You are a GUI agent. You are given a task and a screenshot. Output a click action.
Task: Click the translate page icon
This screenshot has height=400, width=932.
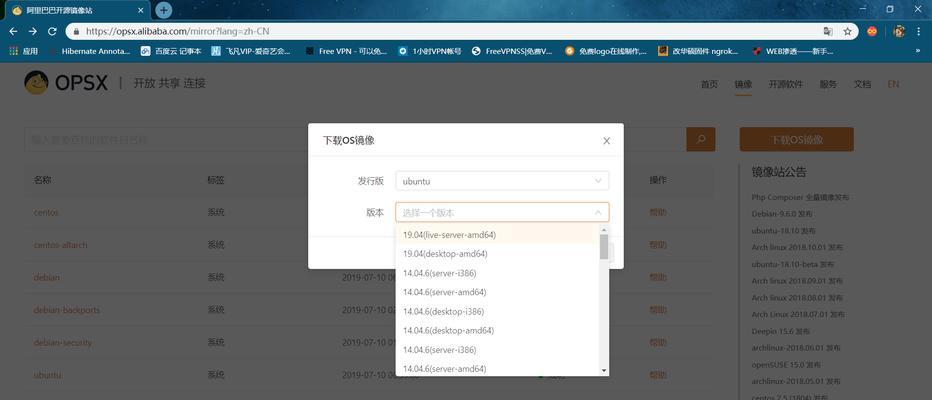click(828, 32)
